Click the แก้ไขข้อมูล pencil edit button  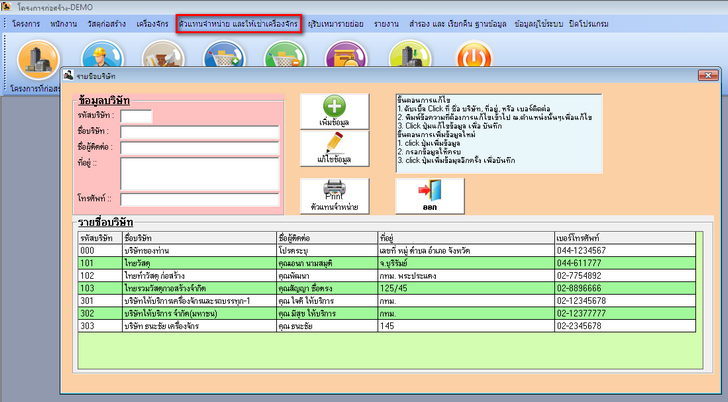(334, 150)
